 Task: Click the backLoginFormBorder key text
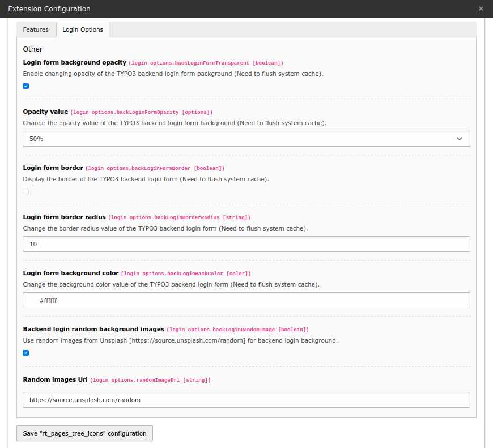(x=155, y=168)
